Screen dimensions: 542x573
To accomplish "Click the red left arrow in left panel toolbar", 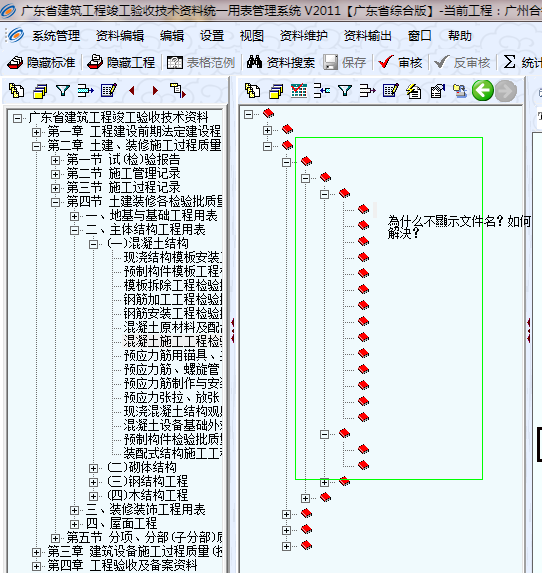I will click(132, 90).
